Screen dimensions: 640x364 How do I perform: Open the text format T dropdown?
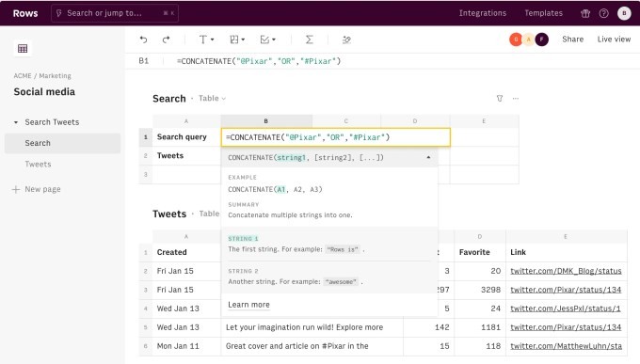pyautogui.click(x=206, y=40)
